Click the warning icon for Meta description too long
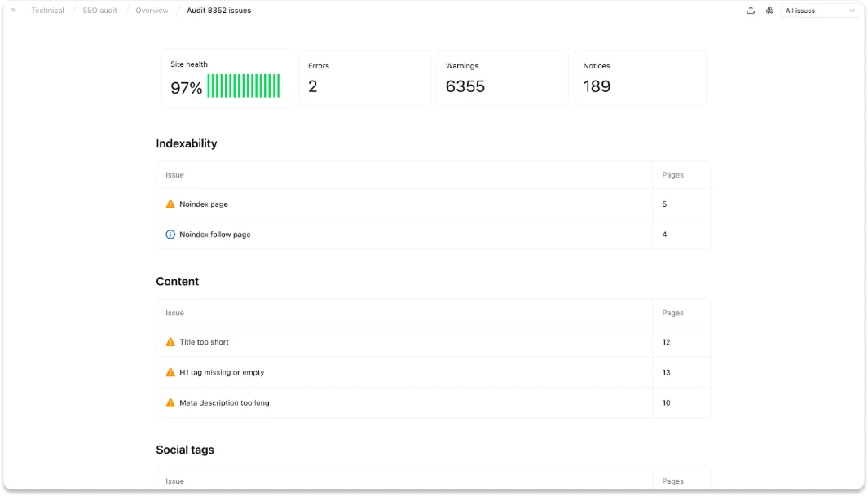Screen dimensions: 868x496 170,402
